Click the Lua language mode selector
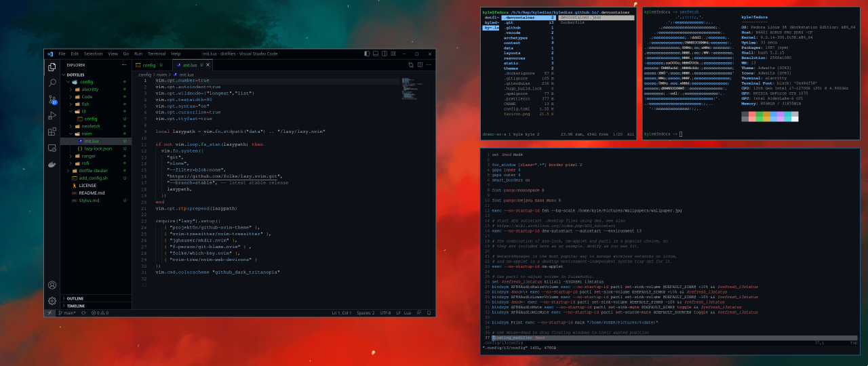 click(x=408, y=312)
